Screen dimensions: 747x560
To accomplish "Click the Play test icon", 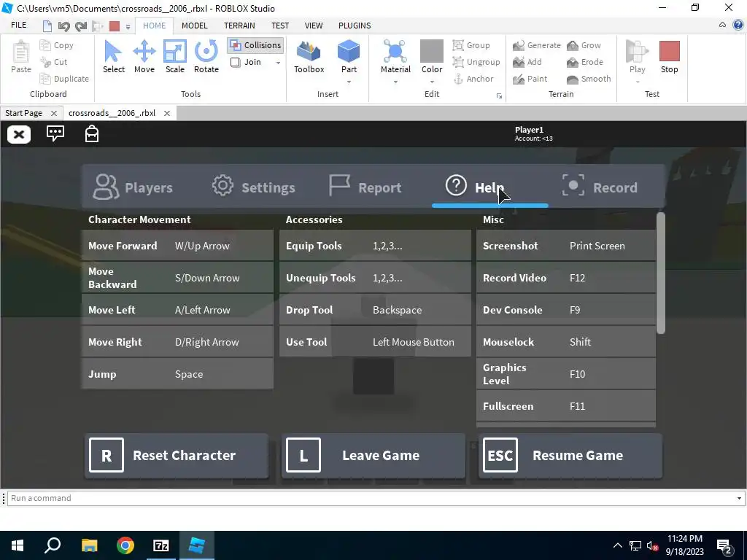I will coord(637,52).
